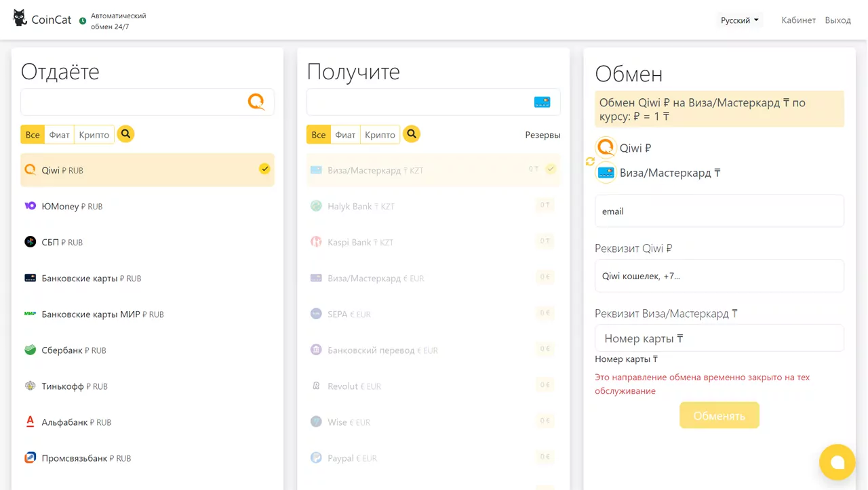Select ЮMoney ₽ RUB row
The width and height of the screenshot is (868, 490).
point(147,206)
